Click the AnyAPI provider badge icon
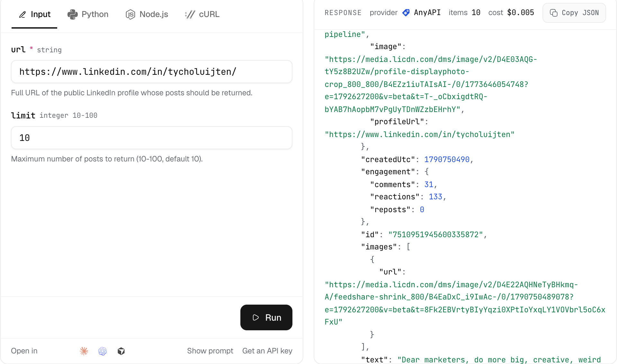 [406, 13]
